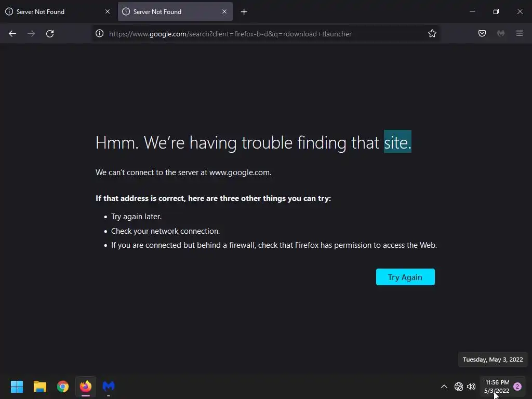Reload the current page
Viewport: 532px width, 399px height.
tap(50, 34)
